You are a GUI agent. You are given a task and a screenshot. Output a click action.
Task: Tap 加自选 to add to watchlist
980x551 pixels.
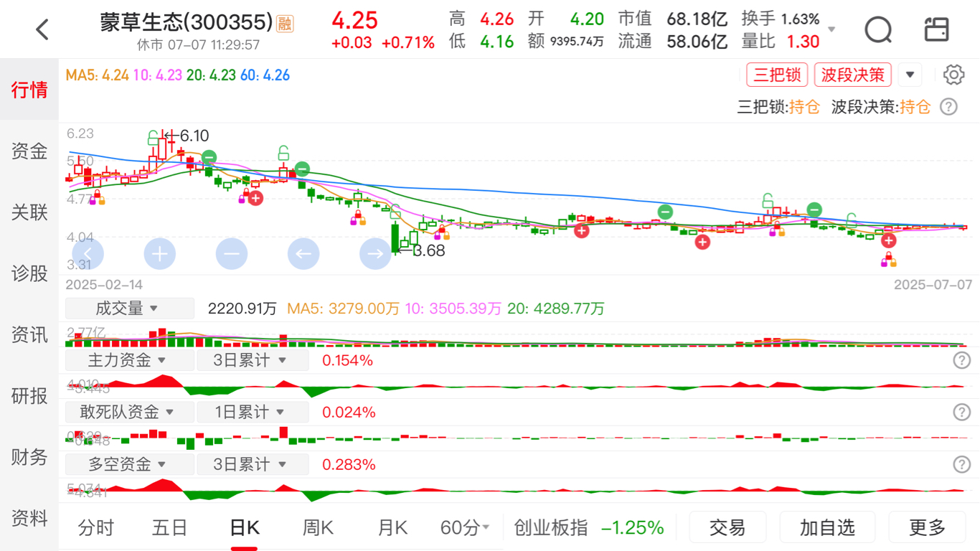[x=827, y=528]
